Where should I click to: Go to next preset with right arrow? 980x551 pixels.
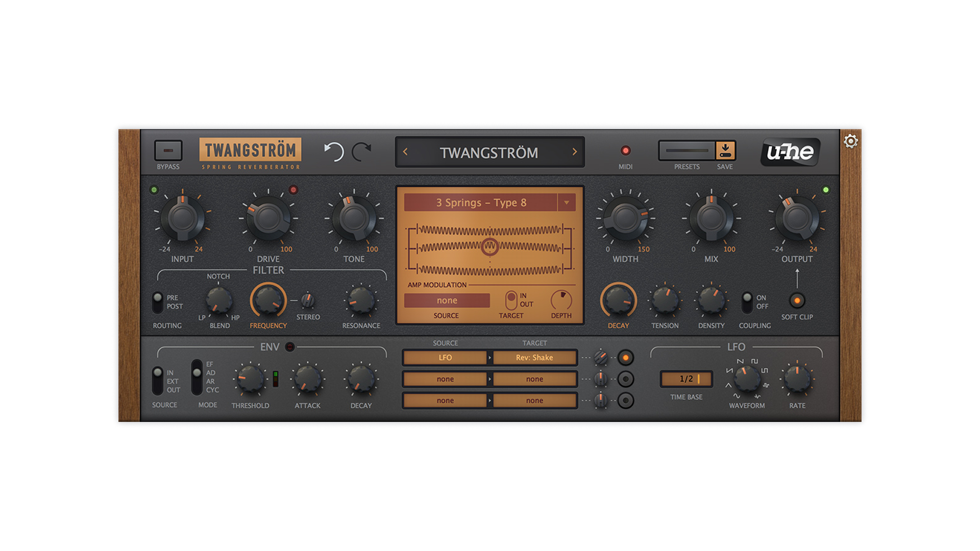[575, 152]
